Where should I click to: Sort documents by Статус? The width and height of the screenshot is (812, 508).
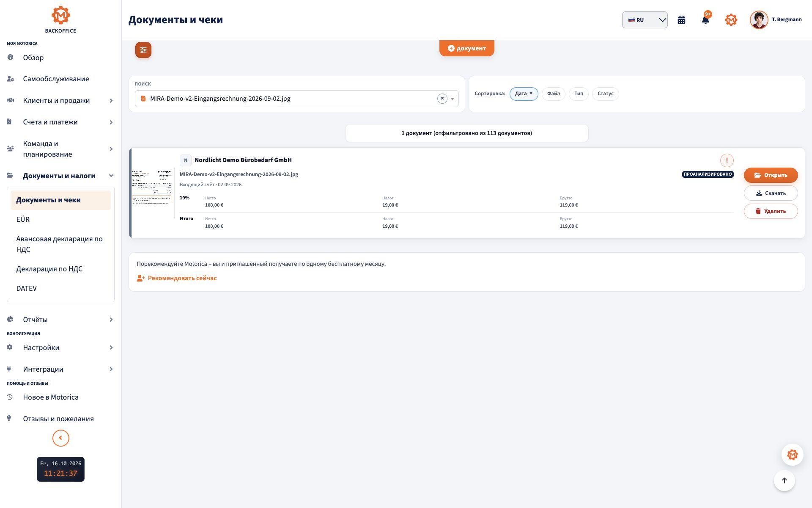coord(605,94)
